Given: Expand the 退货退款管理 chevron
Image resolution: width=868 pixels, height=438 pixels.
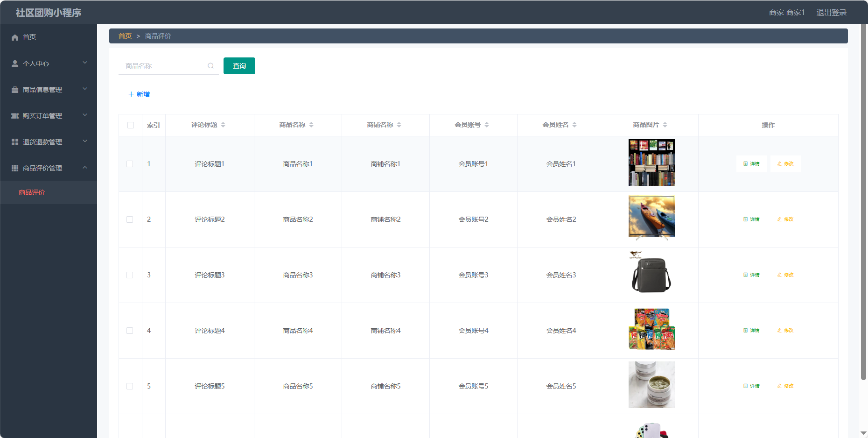Looking at the screenshot, I should [x=85, y=141].
